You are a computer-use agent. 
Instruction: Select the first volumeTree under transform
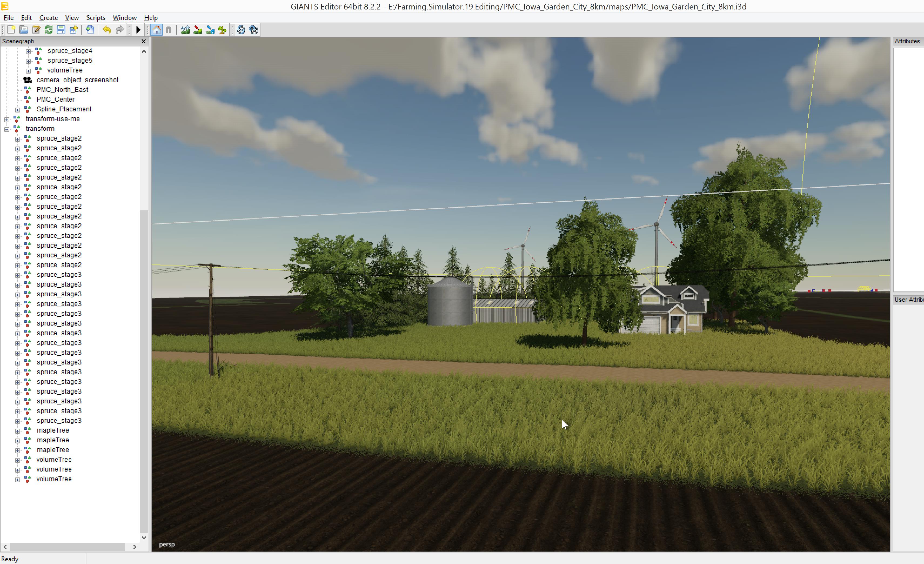54,460
